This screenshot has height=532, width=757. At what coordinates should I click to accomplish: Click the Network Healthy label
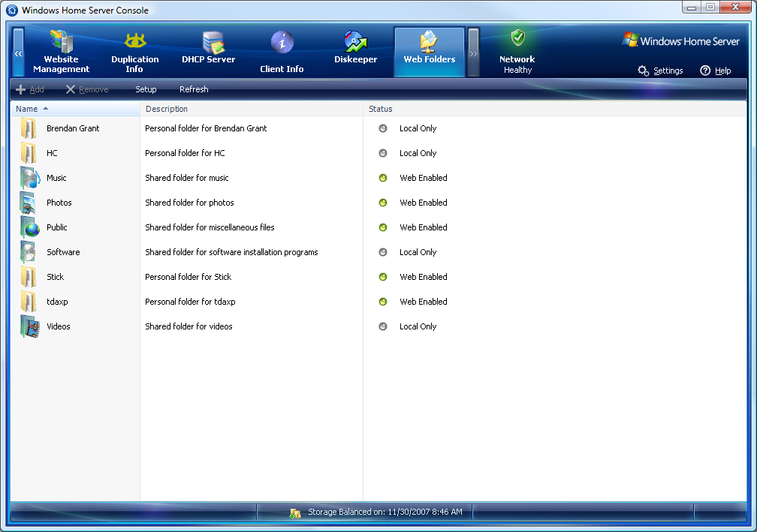517,65
